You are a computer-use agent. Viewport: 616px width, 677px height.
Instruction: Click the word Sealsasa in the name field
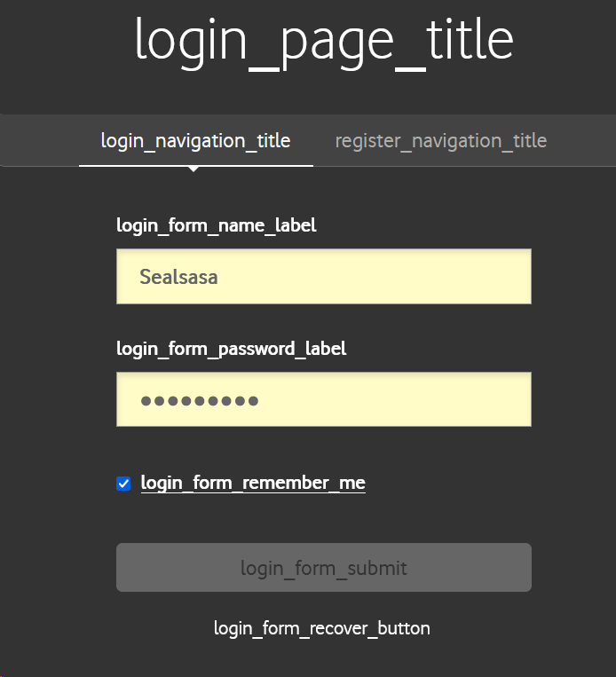[x=178, y=277]
